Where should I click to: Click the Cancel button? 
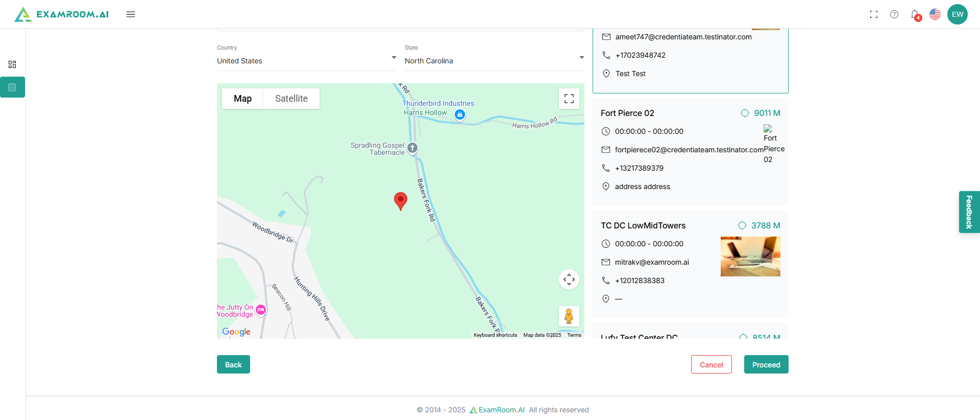(712, 364)
